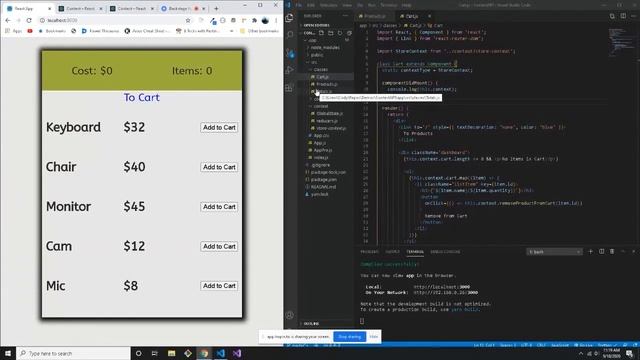The height and width of the screenshot is (360, 640).
Task: Click Stop sharing button
Action: [x=349, y=337]
